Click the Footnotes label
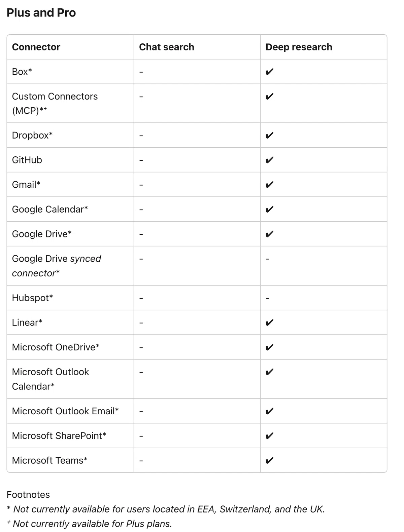Image resolution: width=404 pixels, height=532 pixels. pos(28,495)
